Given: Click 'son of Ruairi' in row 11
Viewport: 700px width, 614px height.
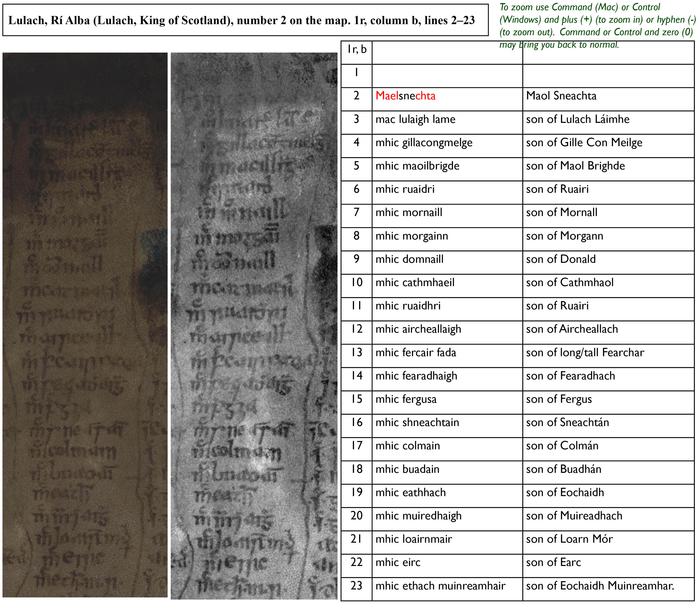Looking at the screenshot, I should click(608, 309).
